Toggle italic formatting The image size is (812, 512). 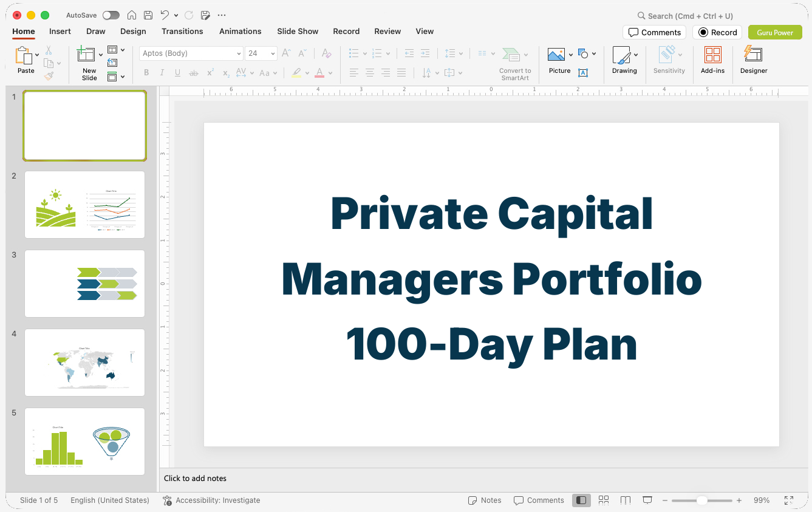pos(162,73)
